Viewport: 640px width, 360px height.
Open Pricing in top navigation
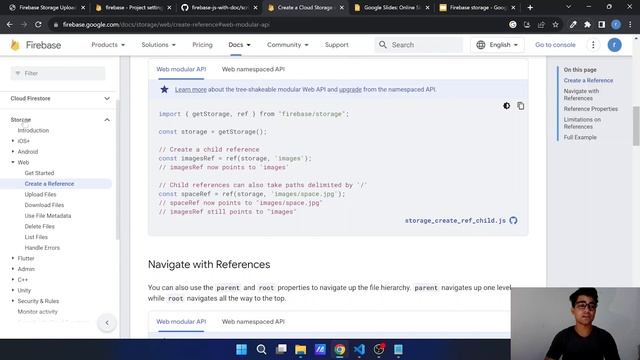click(x=202, y=45)
